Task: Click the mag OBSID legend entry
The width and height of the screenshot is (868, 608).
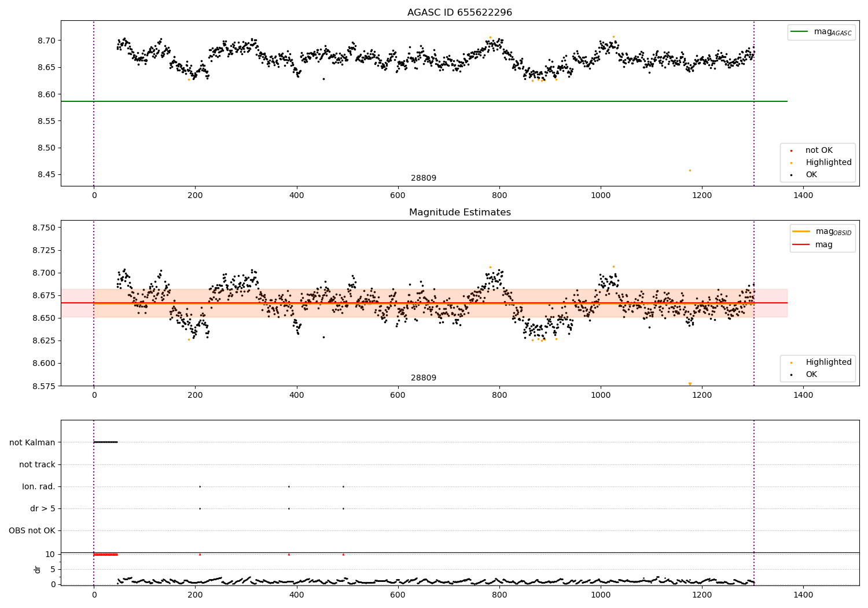Action: point(822,232)
